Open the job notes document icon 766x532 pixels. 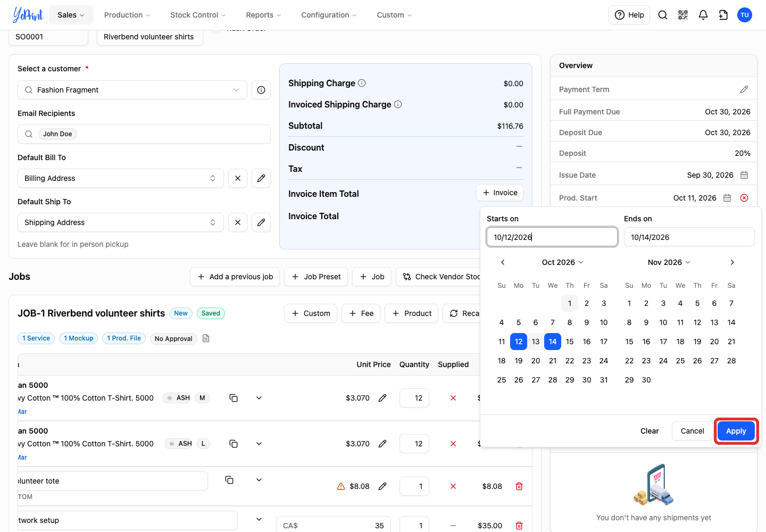pos(206,338)
